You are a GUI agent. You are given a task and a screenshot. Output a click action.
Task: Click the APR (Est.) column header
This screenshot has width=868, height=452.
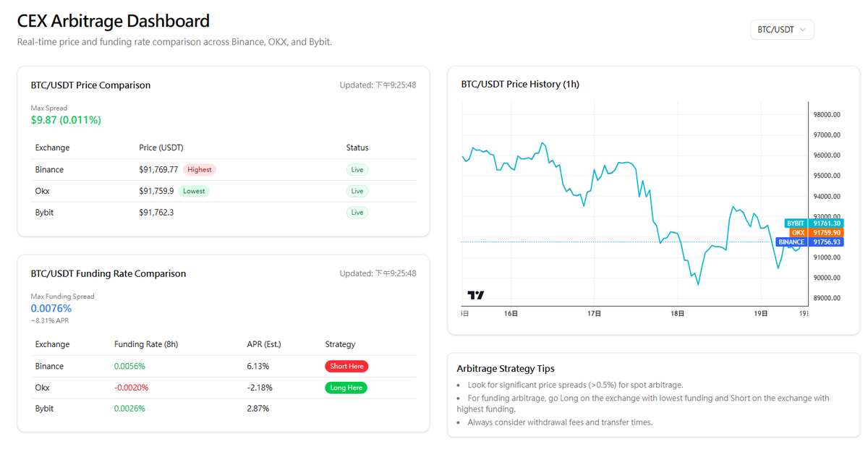click(x=265, y=344)
